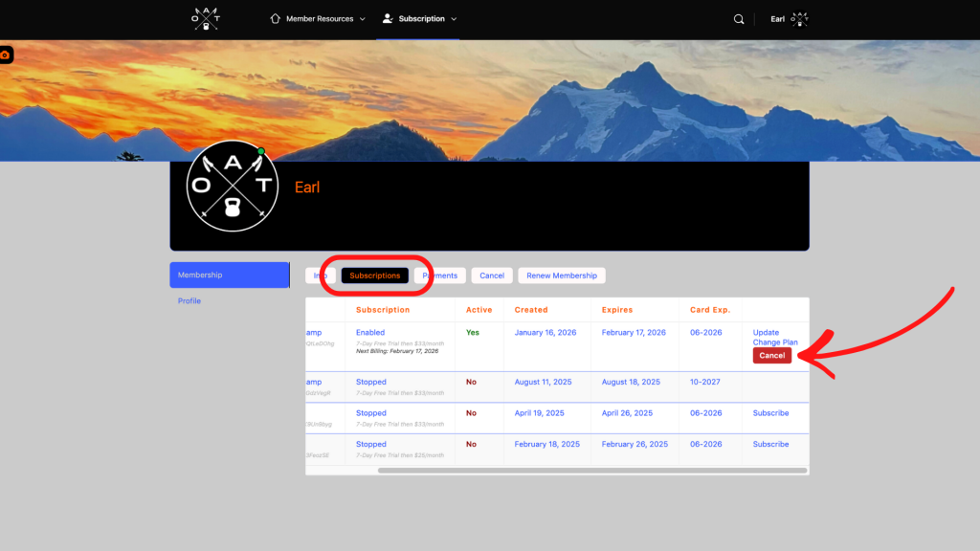Select Membership in the left sidebar
Screen dimensions: 980x551
(229, 275)
